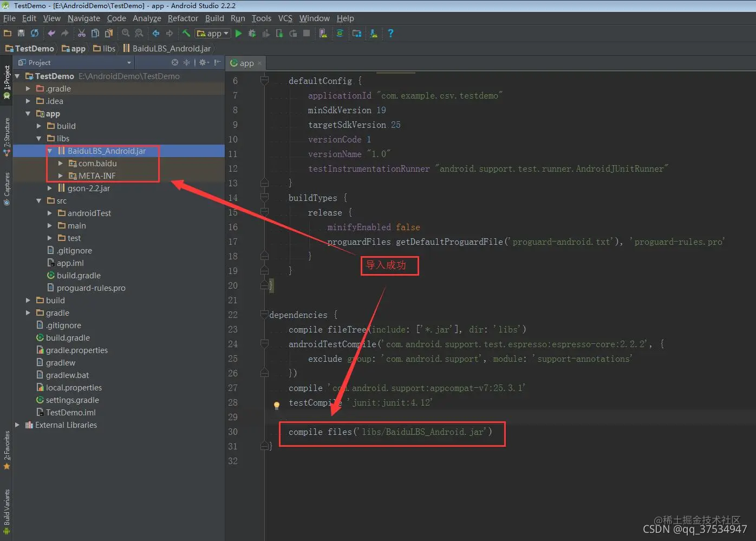756x541 pixels.
Task: Click BaiduLBS_Android.jar in the breadcrumb
Action: click(167, 48)
